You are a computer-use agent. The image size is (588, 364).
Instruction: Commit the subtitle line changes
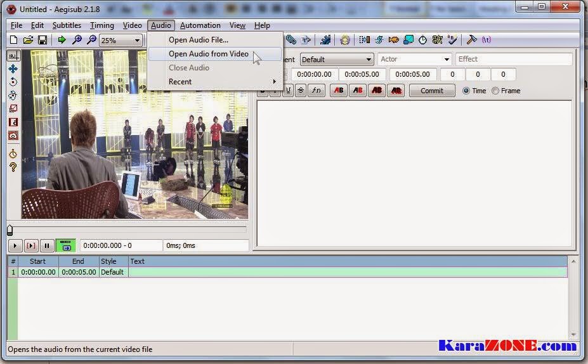(432, 91)
